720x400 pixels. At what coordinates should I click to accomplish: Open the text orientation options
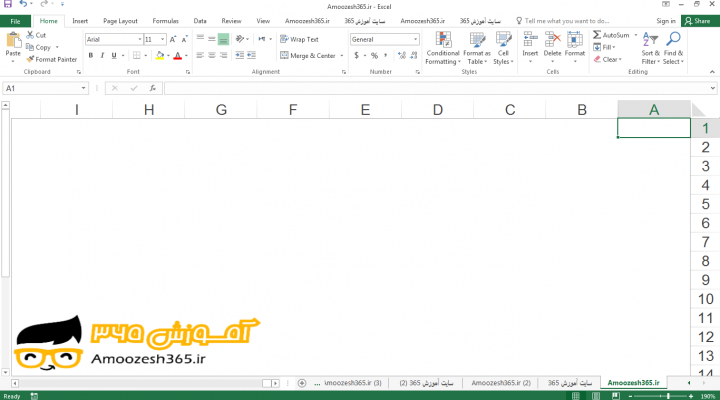242,39
